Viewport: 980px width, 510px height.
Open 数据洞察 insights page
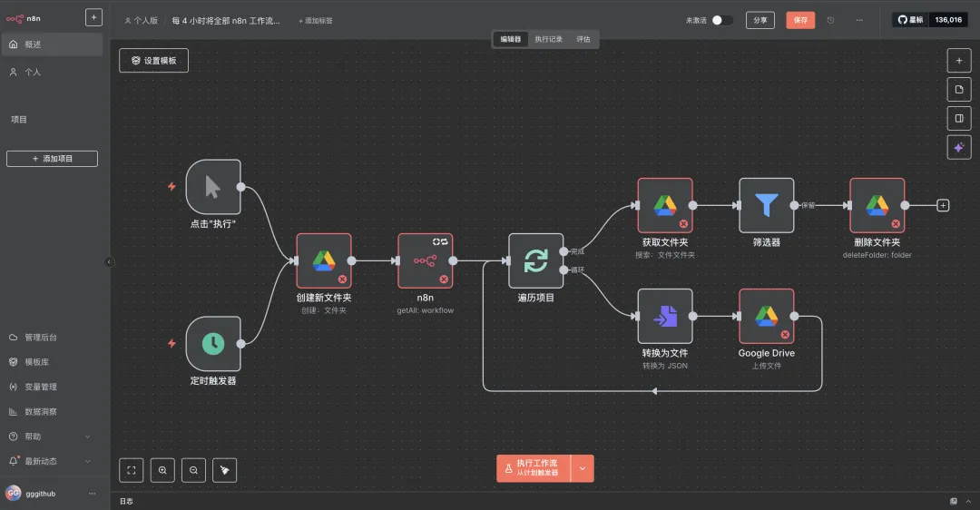point(52,412)
